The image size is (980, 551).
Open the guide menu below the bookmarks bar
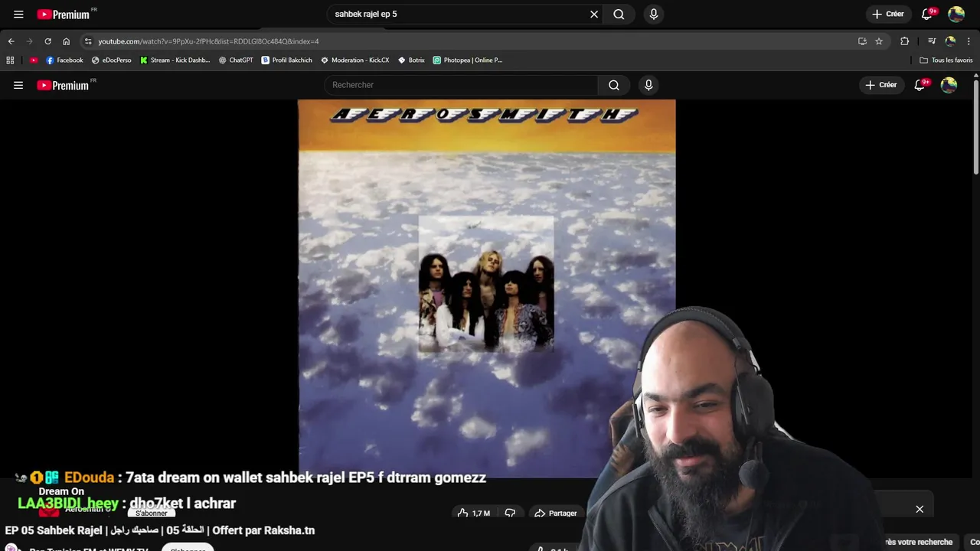(x=18, y=85)
